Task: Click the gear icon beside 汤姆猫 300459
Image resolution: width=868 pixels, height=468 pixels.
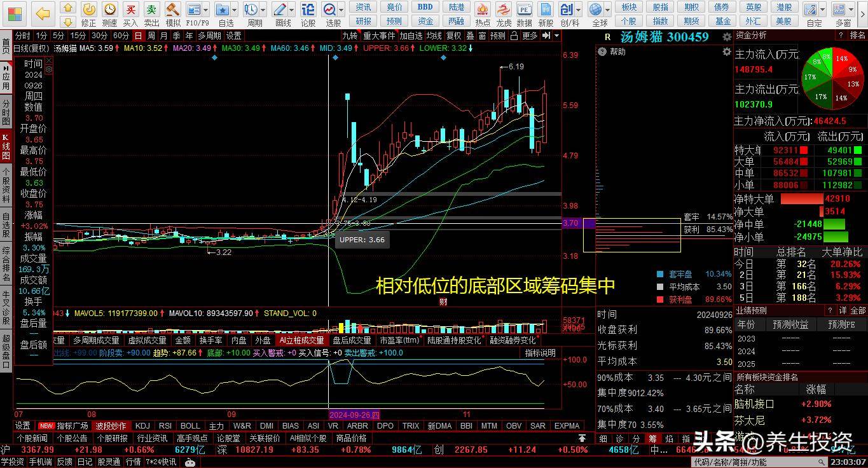Action: click(727, 38)
